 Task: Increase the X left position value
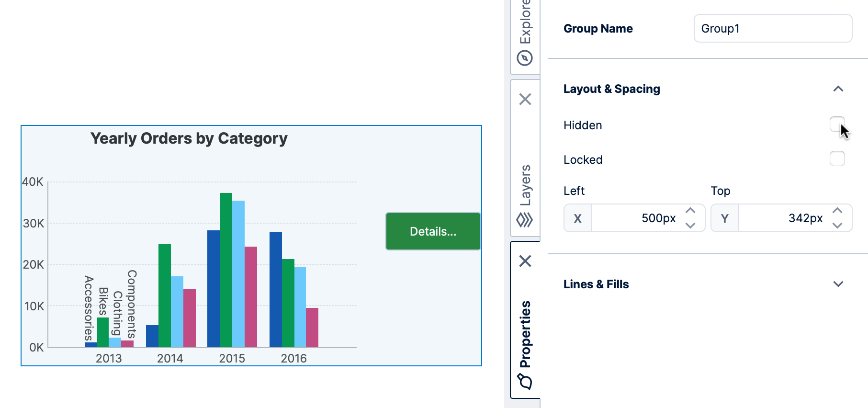point(690,211)
